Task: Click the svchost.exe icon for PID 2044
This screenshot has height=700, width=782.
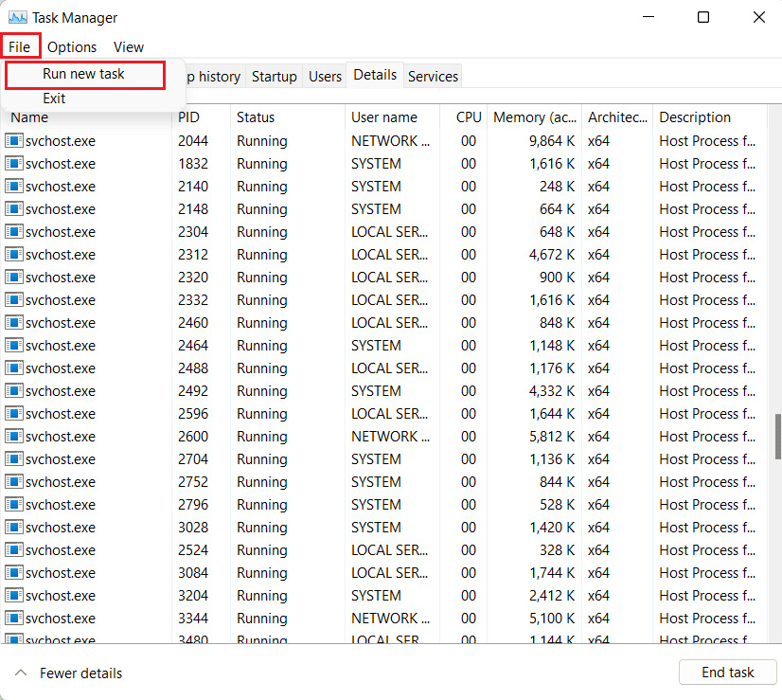Action: click(x=14, y=141)
